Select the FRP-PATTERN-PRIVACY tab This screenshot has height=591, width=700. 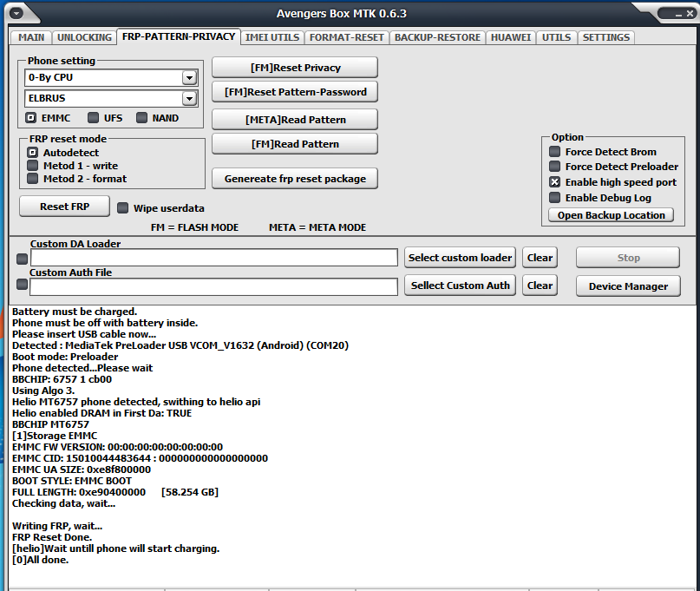[x=179, y=36]
